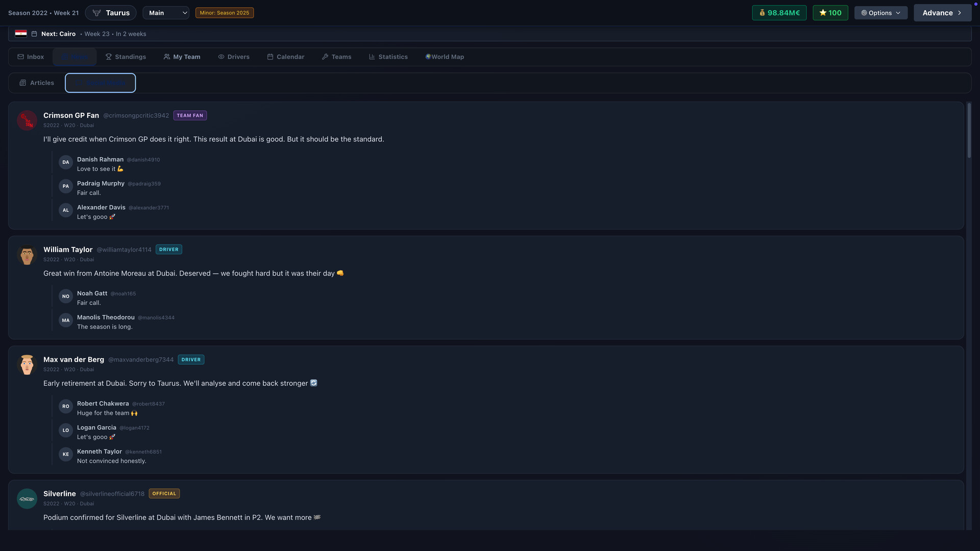Click the Drivers eye icon
Image resolution: width=980 pixels, height=551 pixels.
click(221, 57)
